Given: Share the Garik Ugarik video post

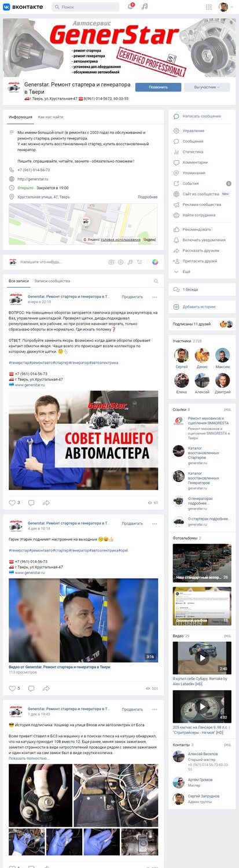Looking at the screenshot, I should [x=46, y=688].
